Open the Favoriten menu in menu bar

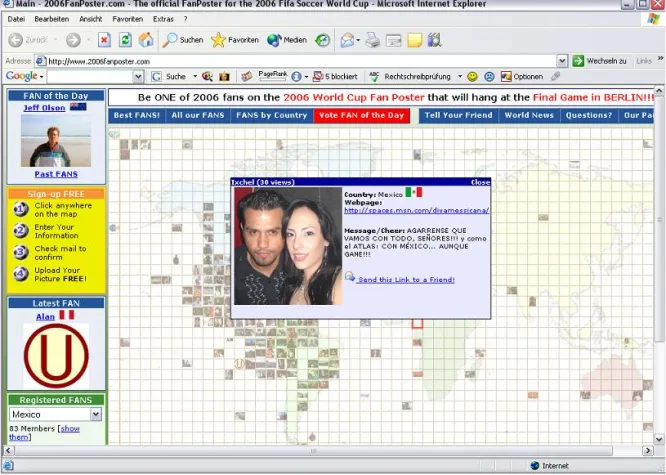[127, 19]
